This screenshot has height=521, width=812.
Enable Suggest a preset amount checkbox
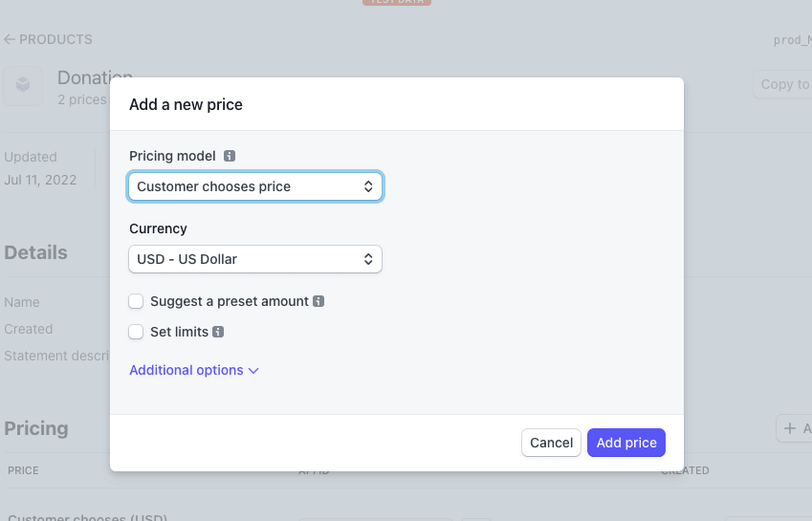[x=136, y=301]
